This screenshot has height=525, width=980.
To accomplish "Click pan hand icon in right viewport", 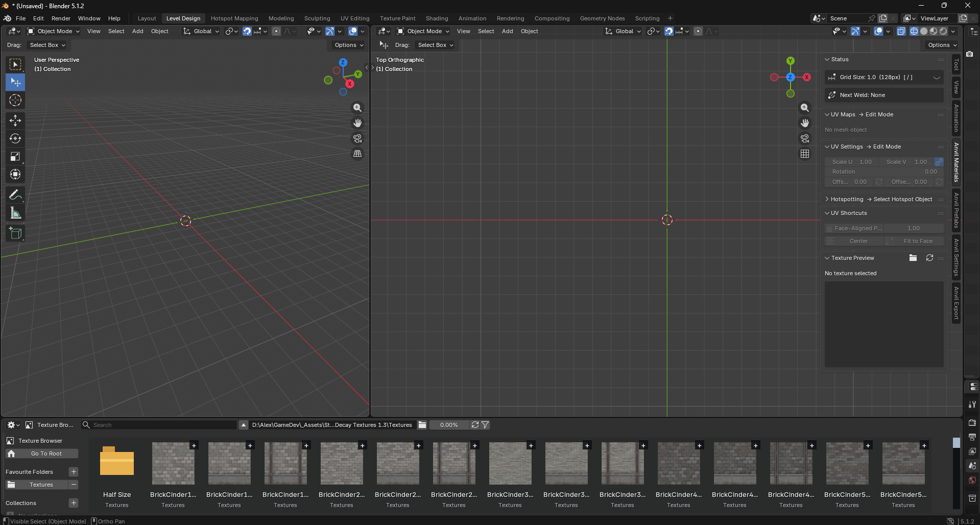I will tap(805, 123).
